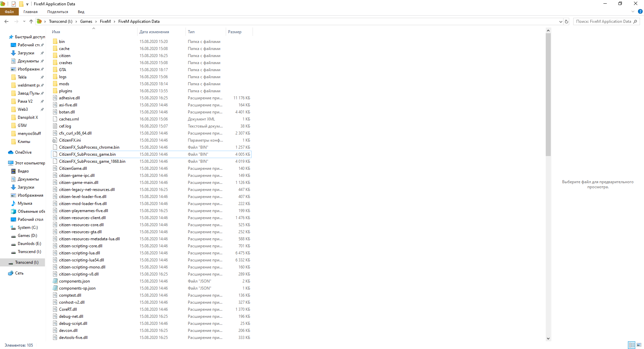This screenshot has height=349, width=644.
Task: Go up one folder level
Action: click(31, 21)
